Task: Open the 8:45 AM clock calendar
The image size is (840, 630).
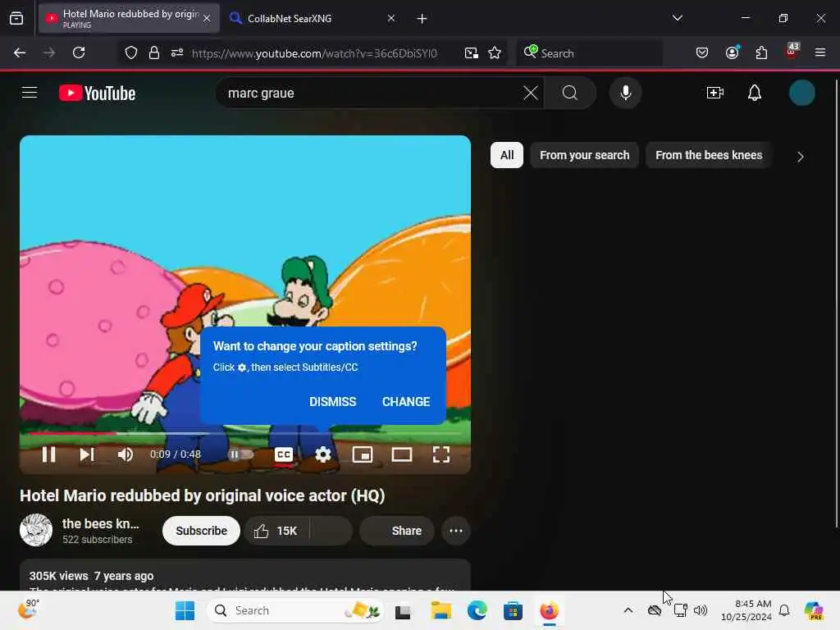Action: tap(746, 610)
